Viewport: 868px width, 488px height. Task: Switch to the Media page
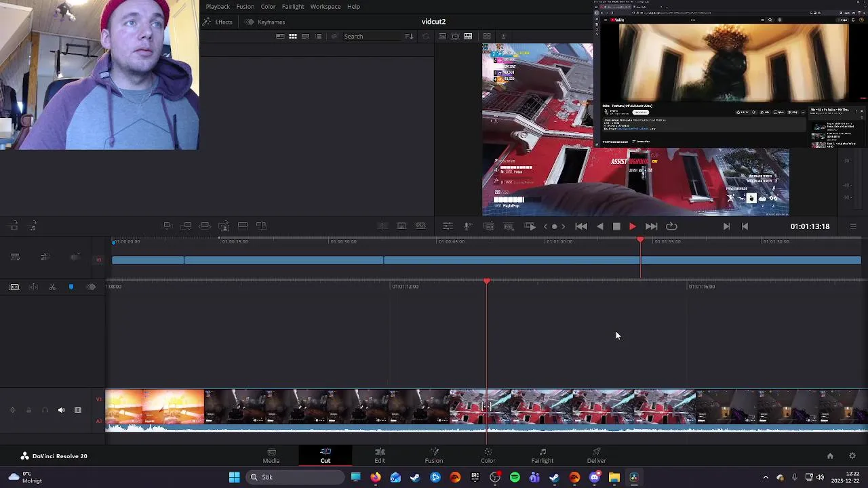[271, 455]
